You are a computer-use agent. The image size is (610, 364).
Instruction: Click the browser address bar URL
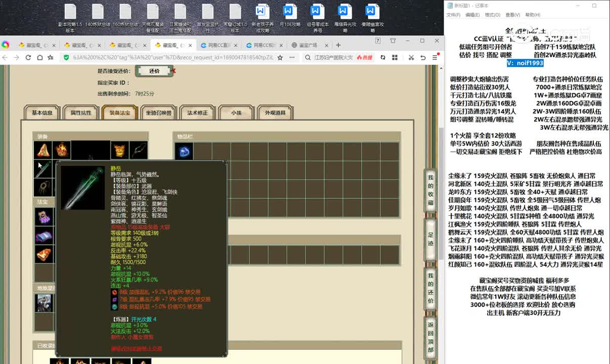point(173,58)
